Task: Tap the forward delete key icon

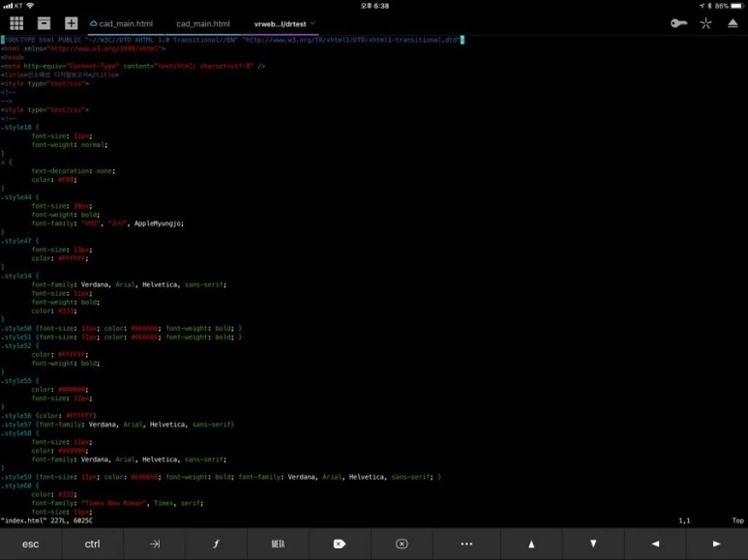Action: pyautogui.click(x=340, y=544)
